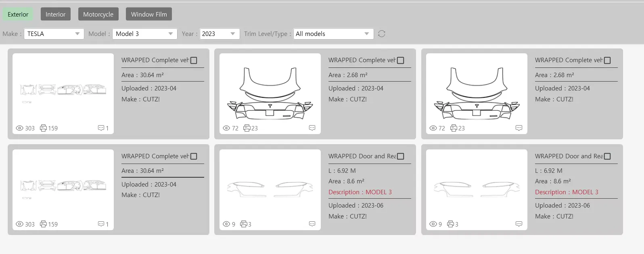Screen dimensions: 644x254
Task: Click the views eye icon on top-left card
Action: click(19, 128)
